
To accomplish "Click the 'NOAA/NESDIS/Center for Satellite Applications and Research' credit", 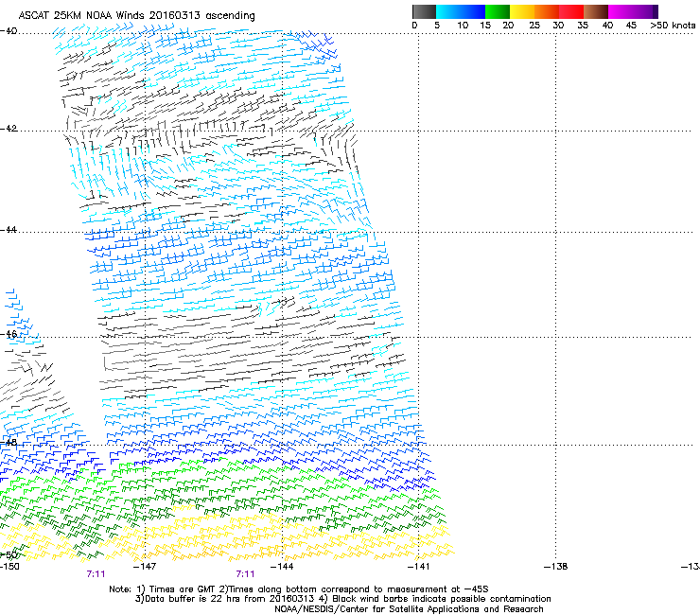I will click(409, 609).
